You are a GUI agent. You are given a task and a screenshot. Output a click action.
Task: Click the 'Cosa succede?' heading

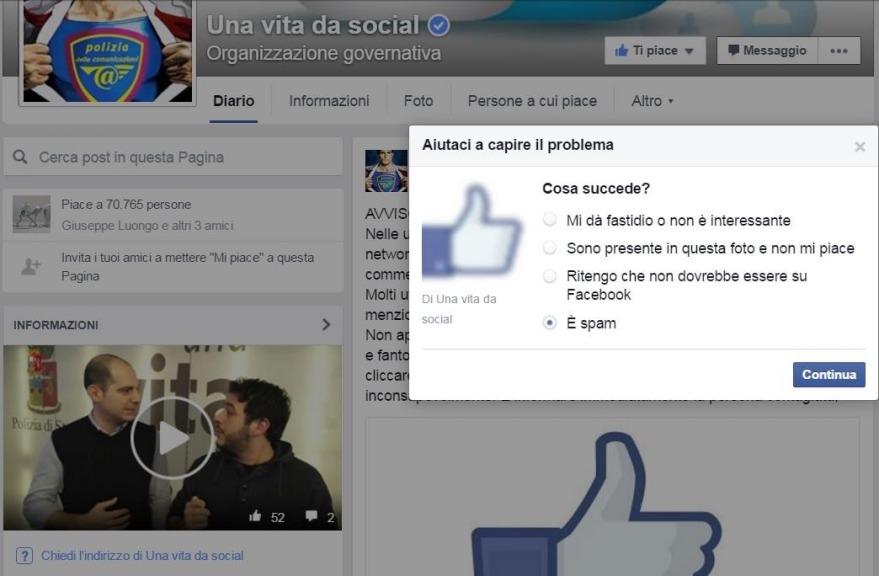[x=596, y=188]
